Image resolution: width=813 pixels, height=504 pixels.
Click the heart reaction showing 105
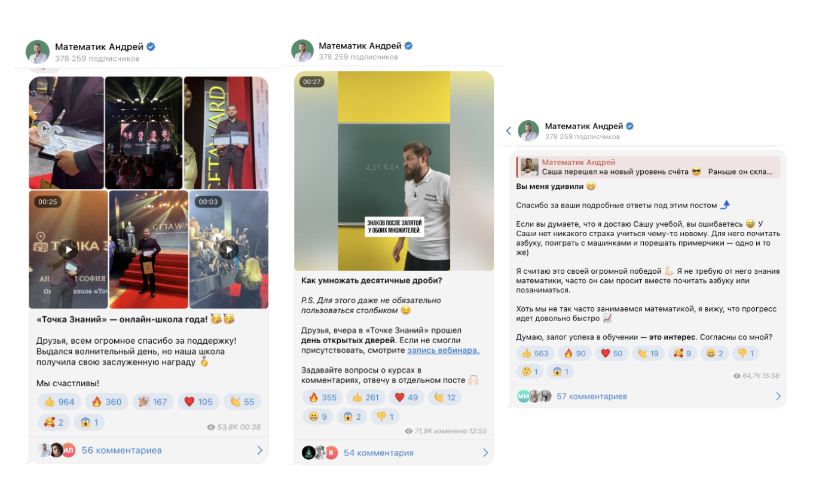(x=198, y=402)
